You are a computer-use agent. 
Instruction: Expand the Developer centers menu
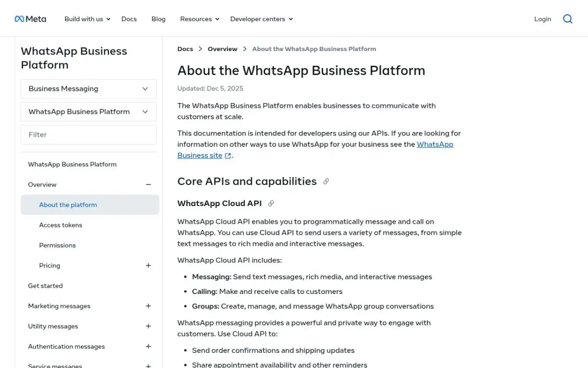[262, 19]
